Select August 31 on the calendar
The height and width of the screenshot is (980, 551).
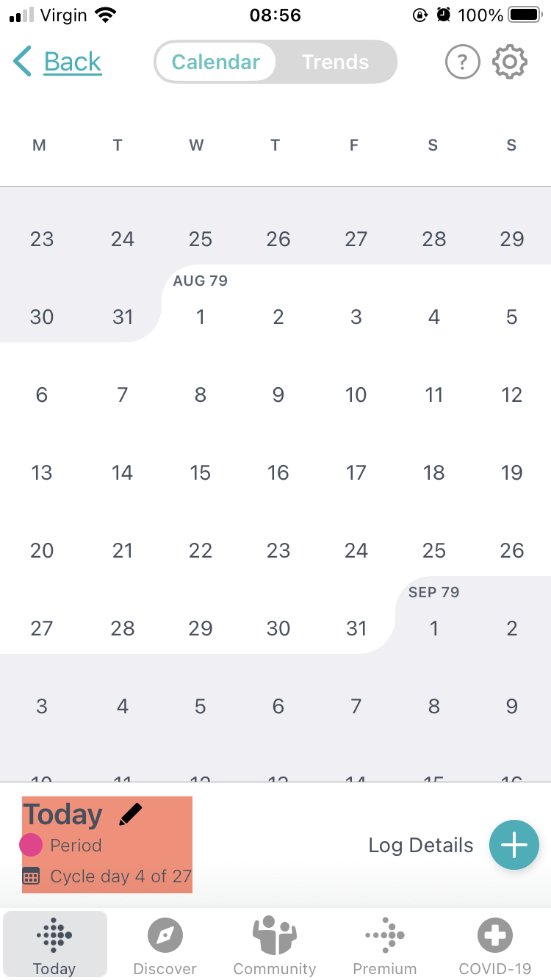356,629
